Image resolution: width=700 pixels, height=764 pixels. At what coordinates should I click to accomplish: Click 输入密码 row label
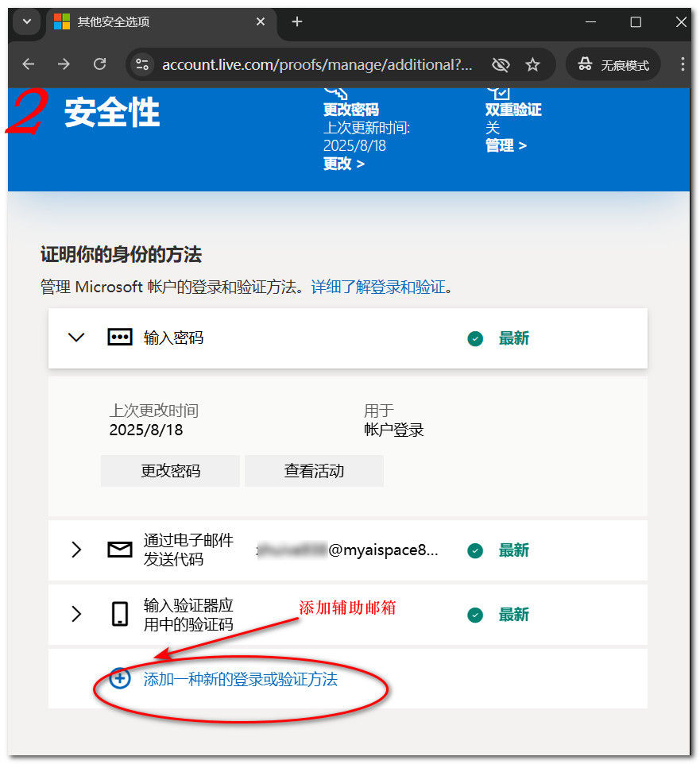173,338
